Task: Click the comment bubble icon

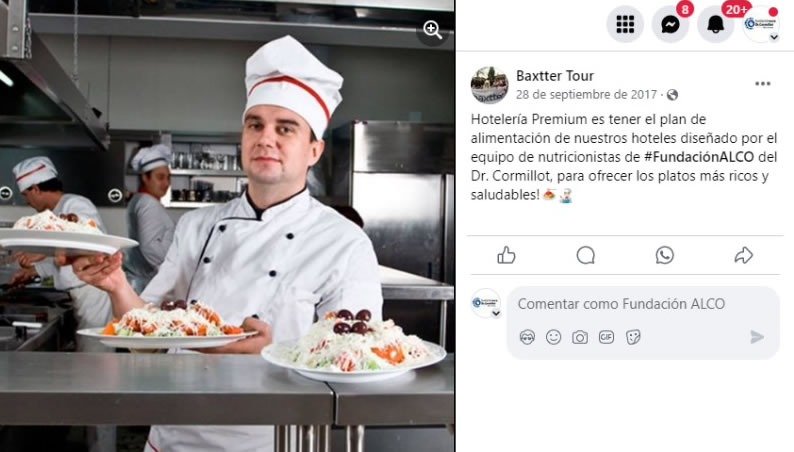Action: pos(585,255)
